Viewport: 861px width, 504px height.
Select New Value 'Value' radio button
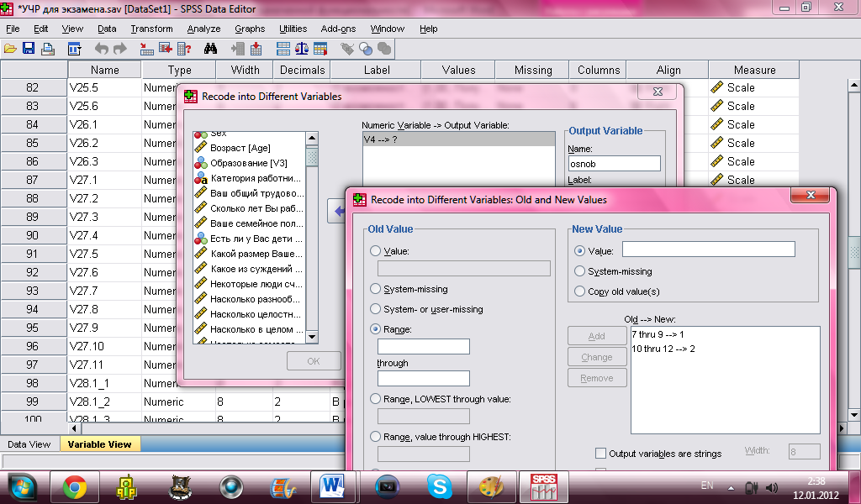pos(579,250)
